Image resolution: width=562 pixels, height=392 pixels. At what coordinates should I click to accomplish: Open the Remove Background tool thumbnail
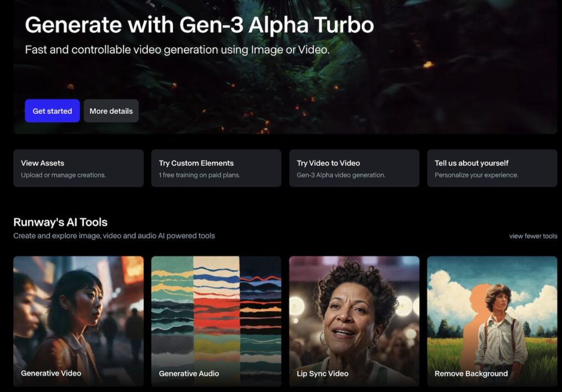[492, 313]
